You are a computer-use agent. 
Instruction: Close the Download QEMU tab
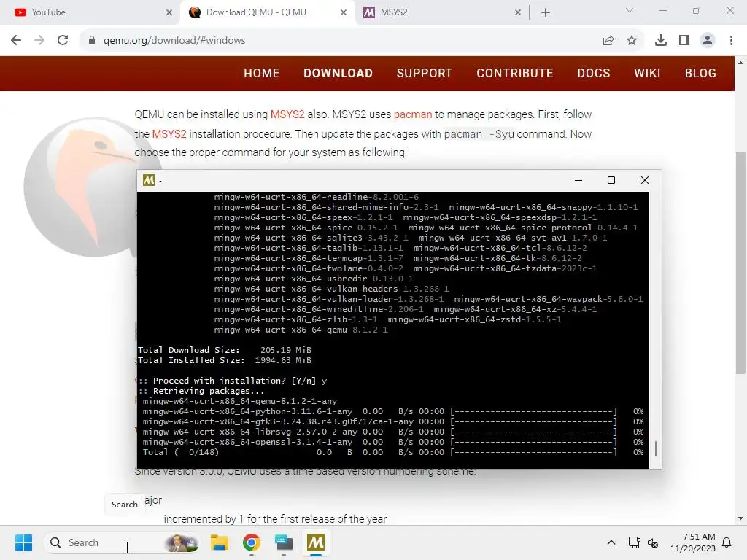click(344, 12)
